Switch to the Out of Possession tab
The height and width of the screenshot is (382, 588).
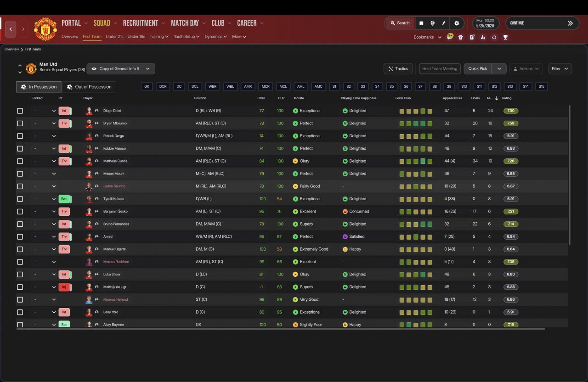pos(89,87)
